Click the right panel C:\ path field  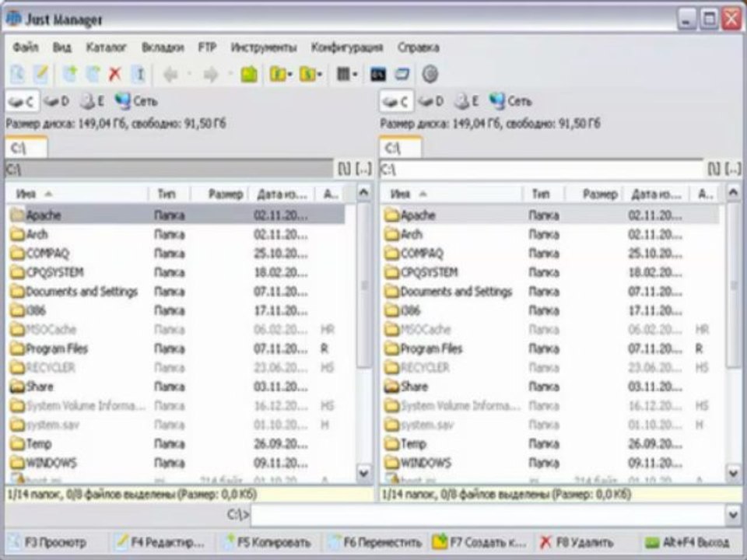point(542,169)
